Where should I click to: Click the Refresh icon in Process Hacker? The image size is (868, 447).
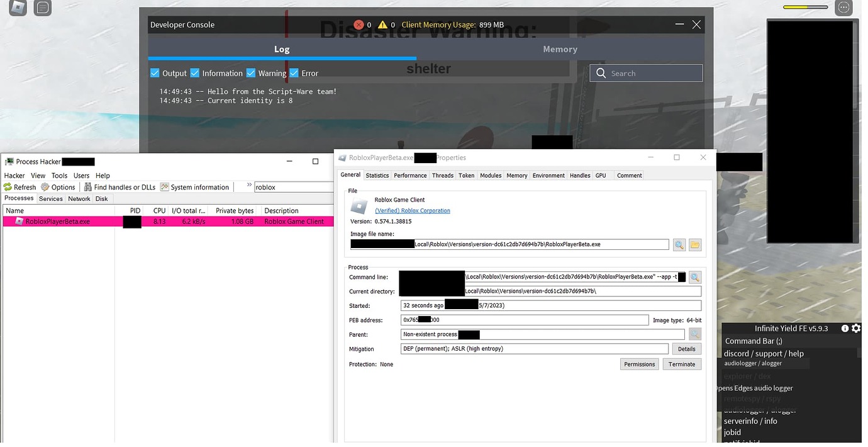pyautogui.click(x=6, y=187)
